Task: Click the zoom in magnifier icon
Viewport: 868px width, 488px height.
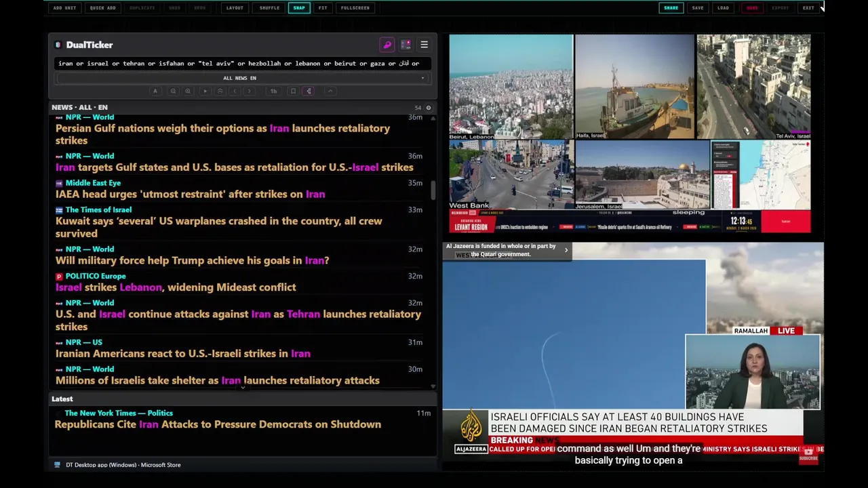Action: pos(188,91)
